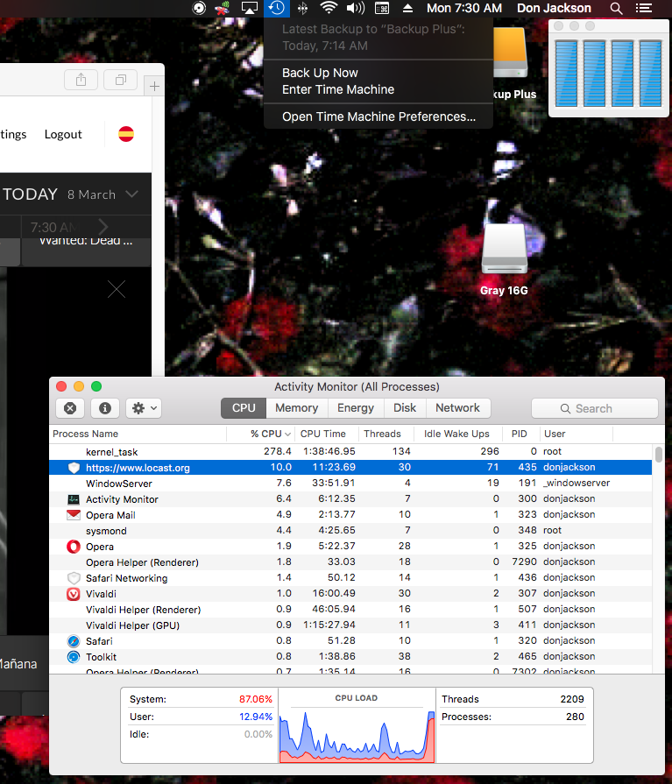The image size is (672, 784).
Task: Select the WindowServer process row
Action: (350, 483)
